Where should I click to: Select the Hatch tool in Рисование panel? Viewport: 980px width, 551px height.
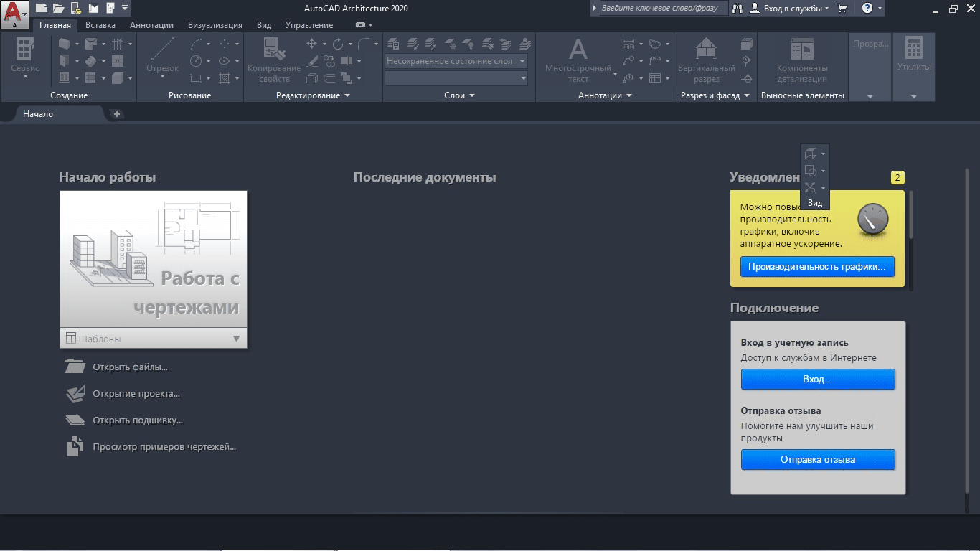(225, 78)
